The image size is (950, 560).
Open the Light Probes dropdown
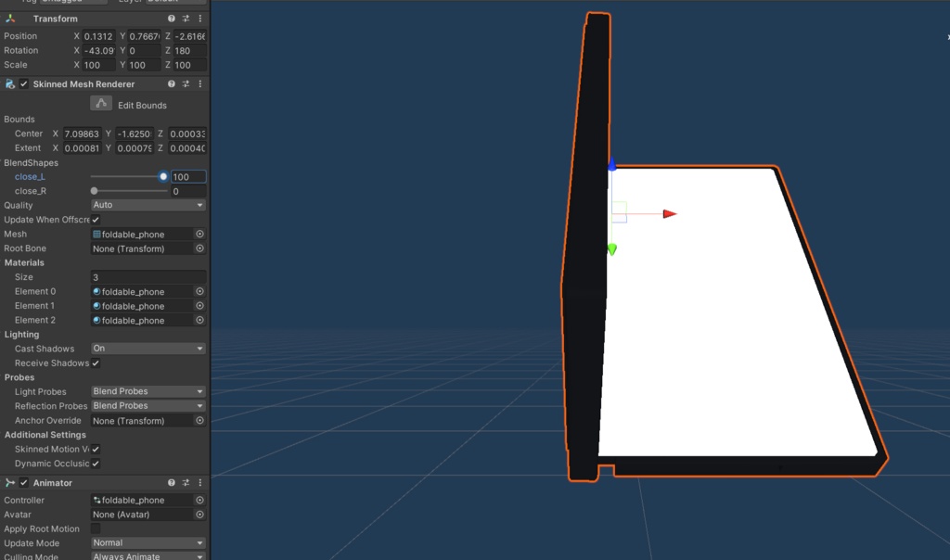click(147, 391)
